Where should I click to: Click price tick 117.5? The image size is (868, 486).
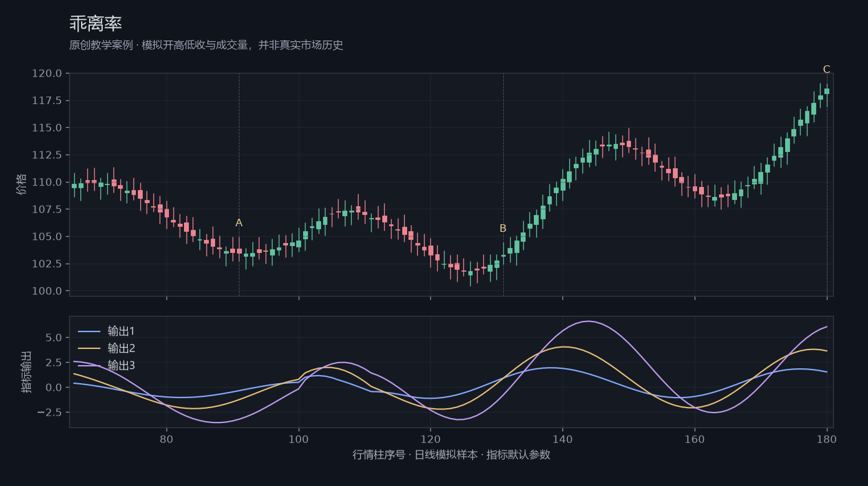[47, 100]
